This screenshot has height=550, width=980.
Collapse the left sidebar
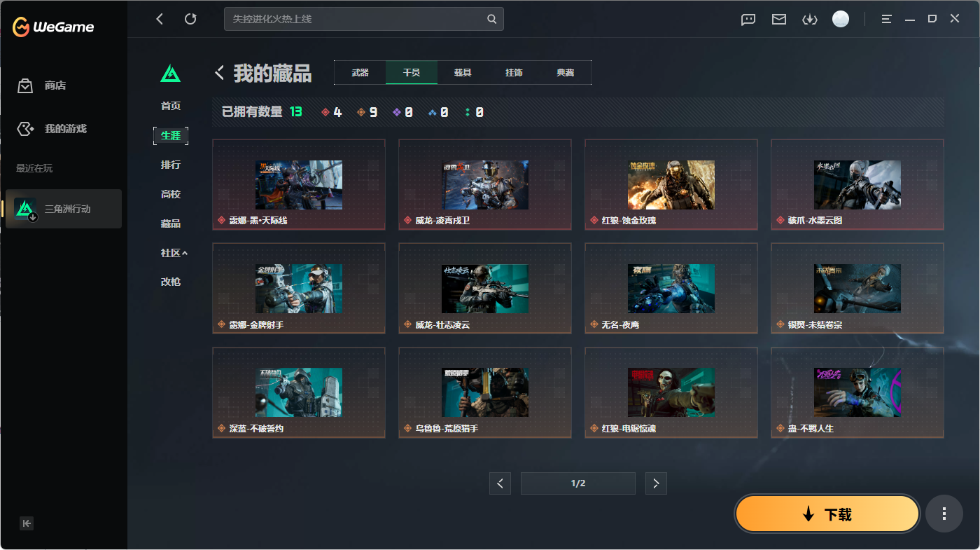27,523
